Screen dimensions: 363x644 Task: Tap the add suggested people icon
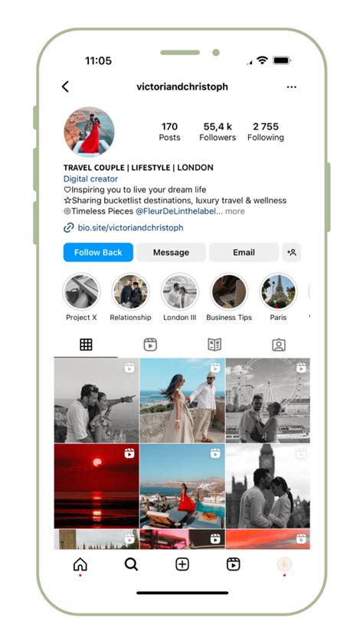(292, 252)
